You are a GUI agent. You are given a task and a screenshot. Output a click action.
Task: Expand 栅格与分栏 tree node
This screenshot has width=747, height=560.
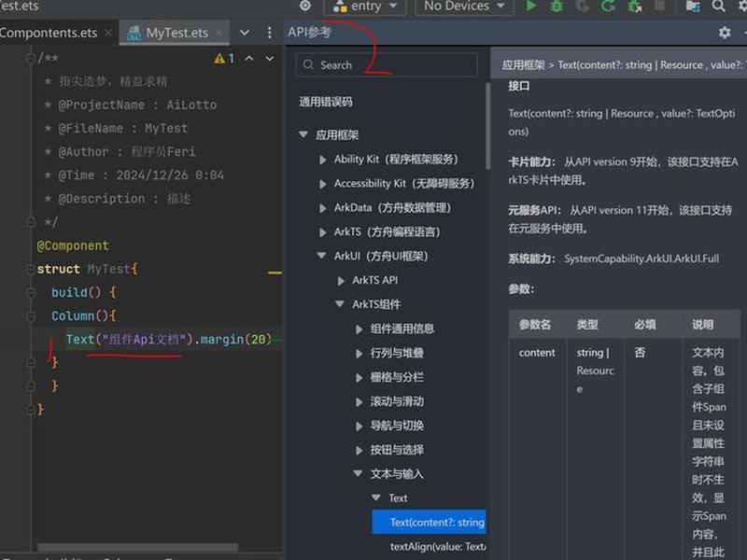(359, 378)
